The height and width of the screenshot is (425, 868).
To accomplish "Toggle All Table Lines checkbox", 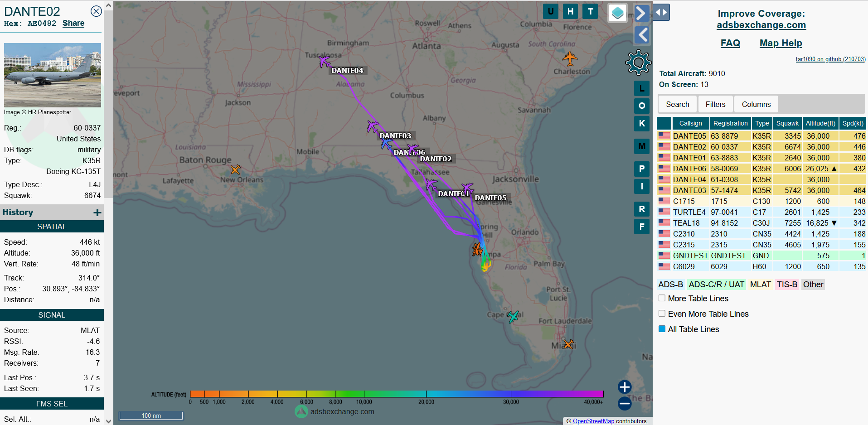I will pyautogui.click(x=662, y=329).
